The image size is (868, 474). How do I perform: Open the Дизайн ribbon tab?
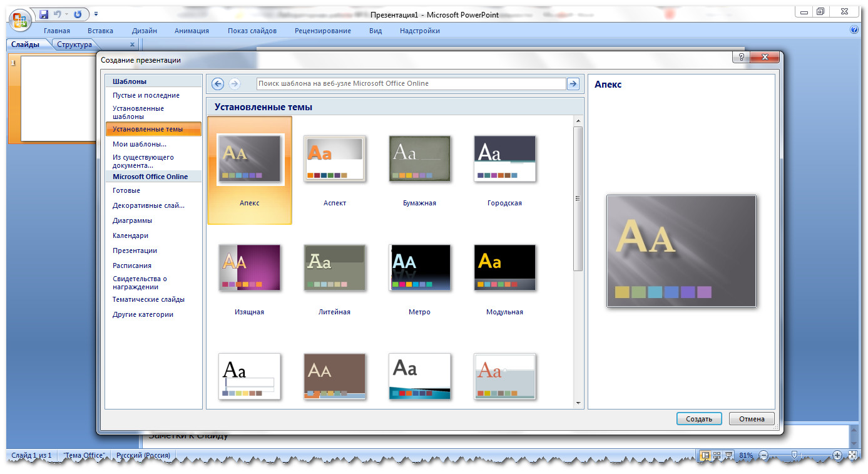[x=145, y=31]
